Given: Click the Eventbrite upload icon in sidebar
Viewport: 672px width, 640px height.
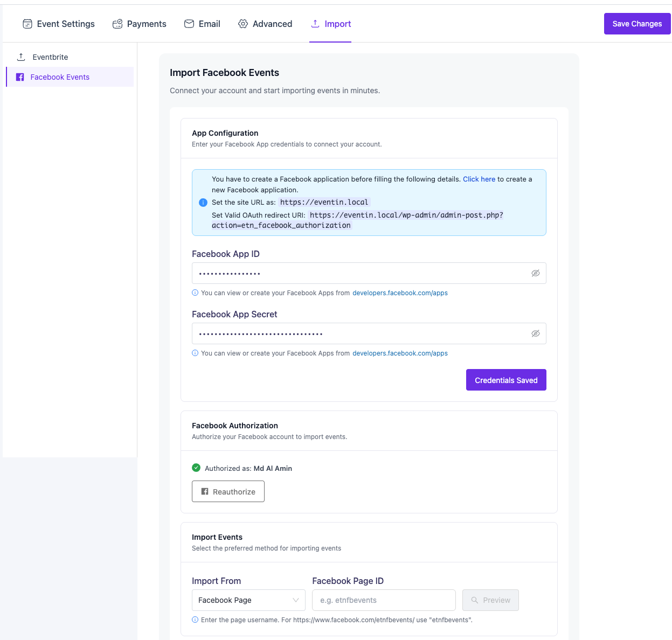Looking at the screenshot, I should (21, 57).
